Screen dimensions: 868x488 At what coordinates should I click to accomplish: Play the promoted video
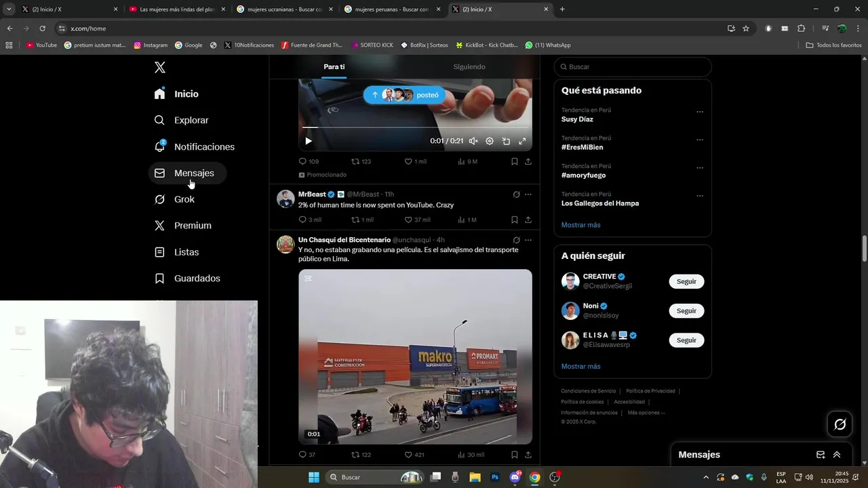pyautogui.click(x=309, y=141)
